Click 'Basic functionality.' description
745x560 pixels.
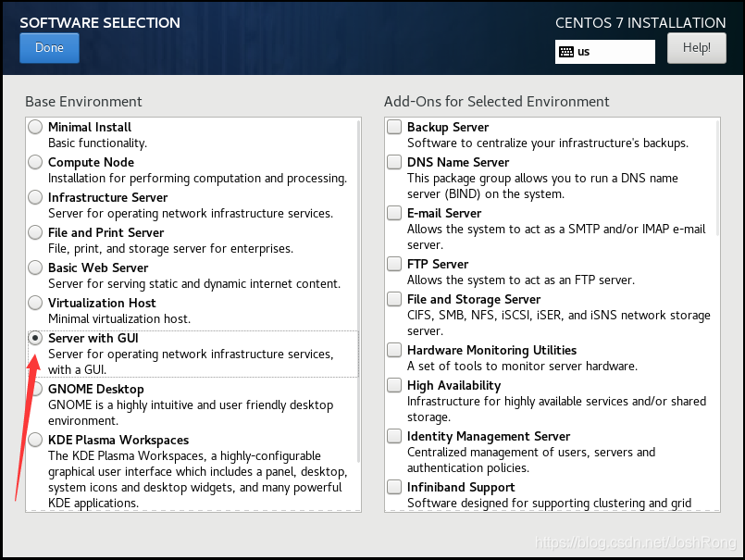point(97,143)
